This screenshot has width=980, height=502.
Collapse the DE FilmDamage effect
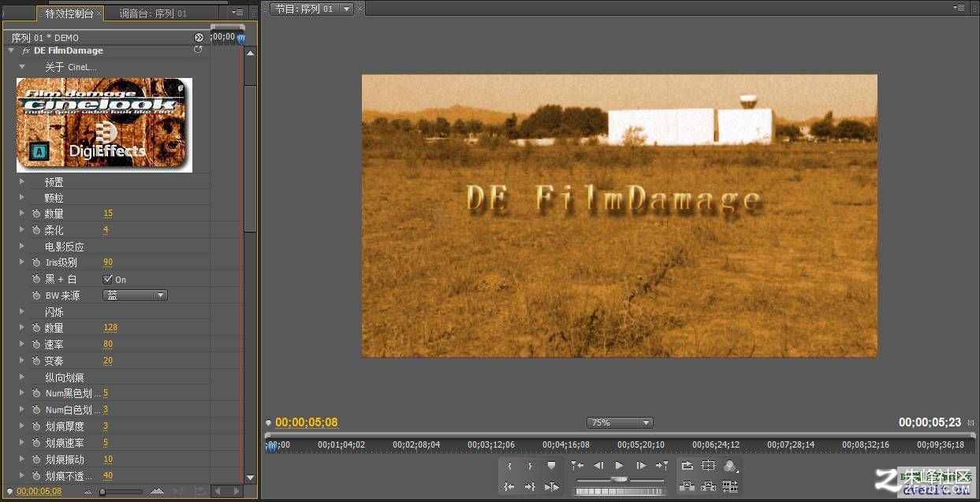[x=11, y=50]
